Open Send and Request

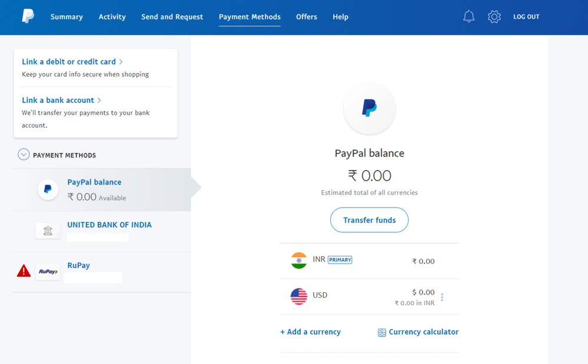pyautogui.click(x=172, y=17)
